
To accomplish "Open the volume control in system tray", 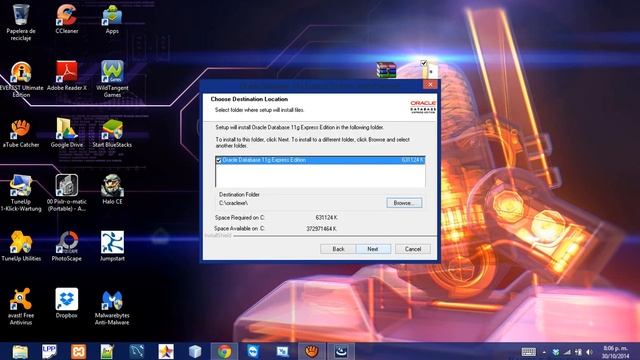I will (x=589, y=352).
